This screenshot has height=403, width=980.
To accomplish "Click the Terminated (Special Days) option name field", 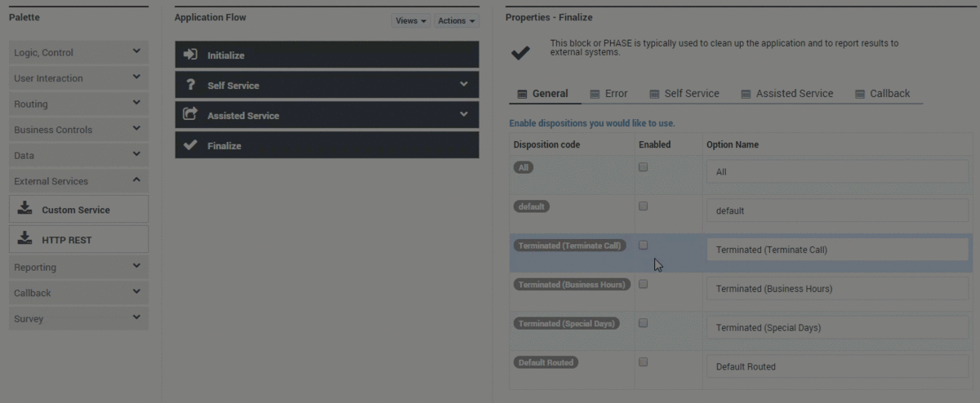I will point(837,328).
